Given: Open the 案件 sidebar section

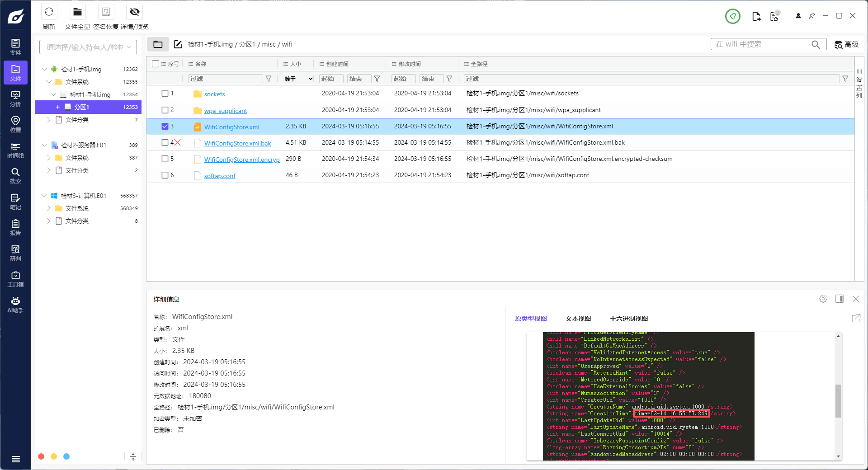Looking at the screenshot, I should (x=15, y=47).
